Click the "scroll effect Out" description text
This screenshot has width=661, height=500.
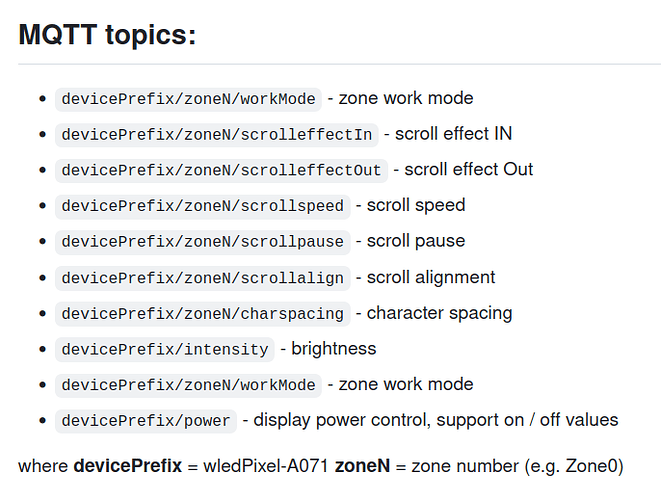tap(468, 170)
